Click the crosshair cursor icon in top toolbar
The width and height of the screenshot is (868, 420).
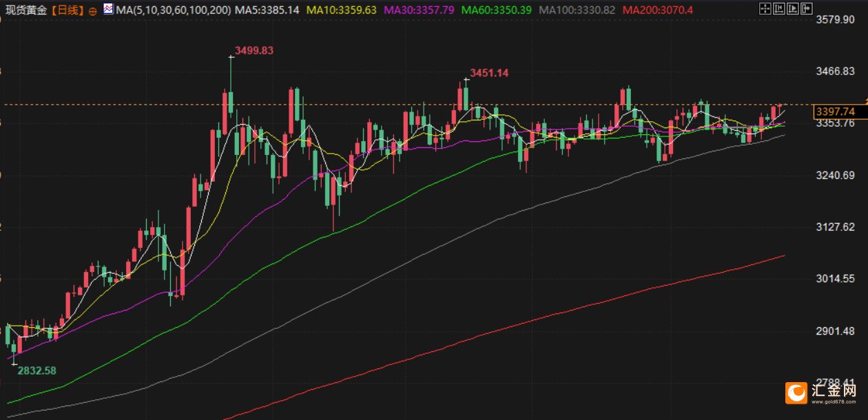765,8
